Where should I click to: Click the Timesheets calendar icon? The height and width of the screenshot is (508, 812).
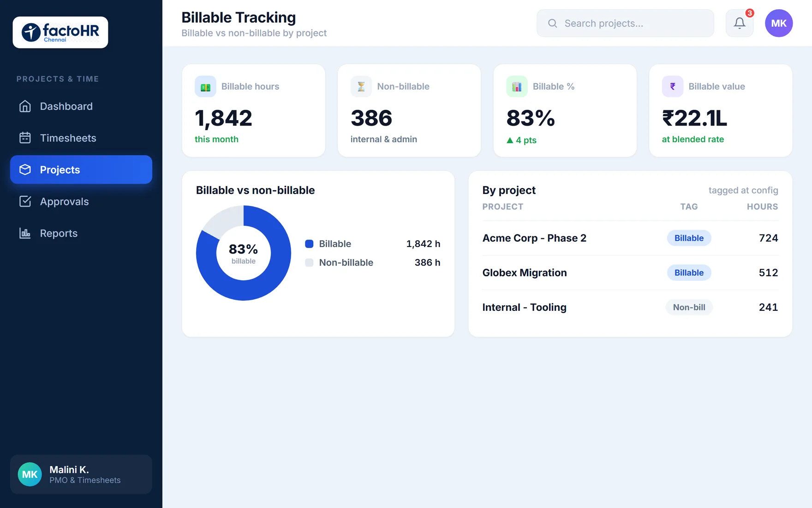(x=25, y=138)
